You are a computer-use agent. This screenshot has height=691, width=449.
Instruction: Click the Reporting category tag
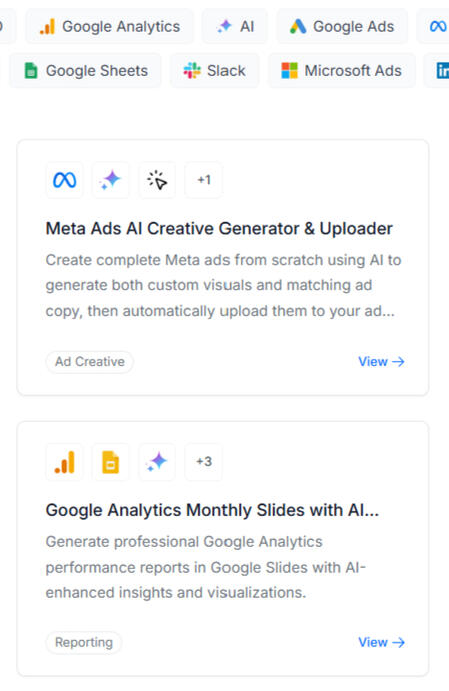pos(84,643)
